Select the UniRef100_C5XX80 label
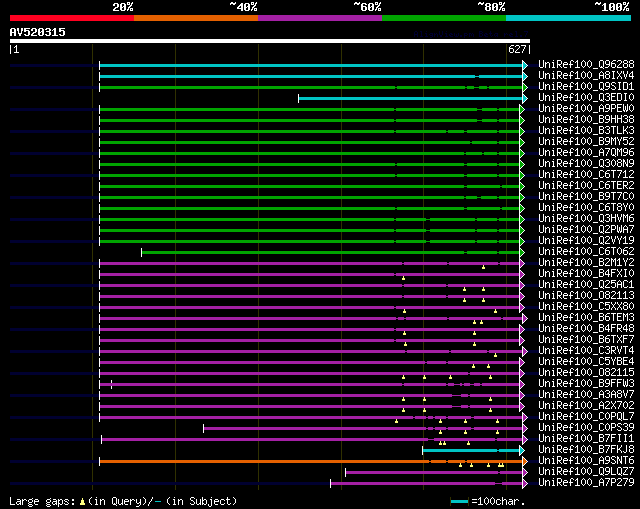Viewport: 640px width, 509px height. (x=586, y=307)
